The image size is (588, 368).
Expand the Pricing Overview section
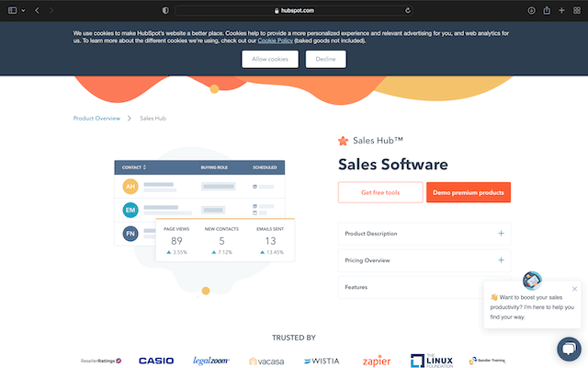coord(424,260)
